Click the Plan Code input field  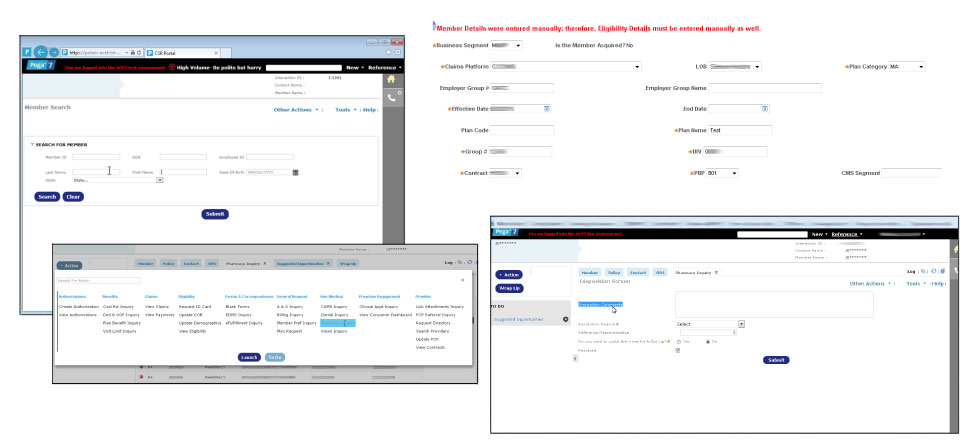pyautogui.click(x=522, y=131)
